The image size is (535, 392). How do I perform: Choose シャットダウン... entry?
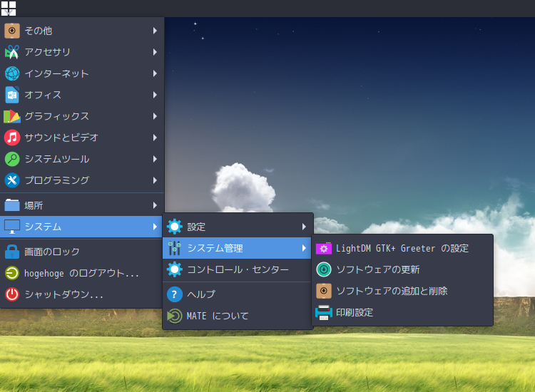click(82, 294)
